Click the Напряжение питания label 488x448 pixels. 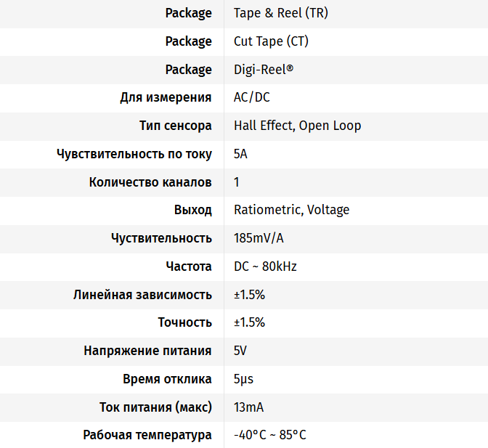147,351
